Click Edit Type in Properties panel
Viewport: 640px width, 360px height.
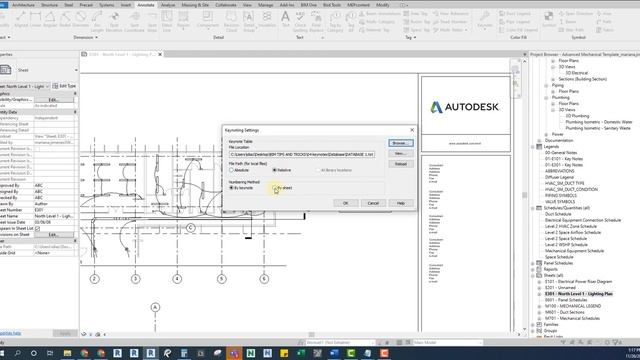(64, 86)
